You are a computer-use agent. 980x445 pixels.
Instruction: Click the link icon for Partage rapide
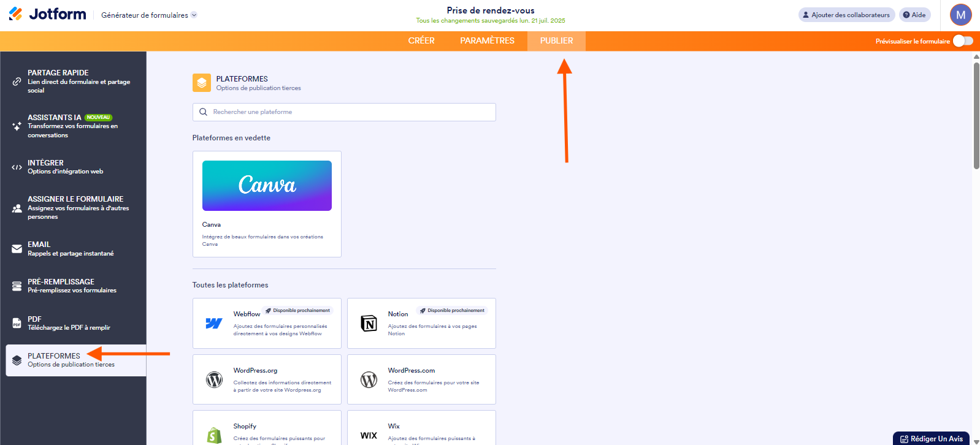point(17,81)
